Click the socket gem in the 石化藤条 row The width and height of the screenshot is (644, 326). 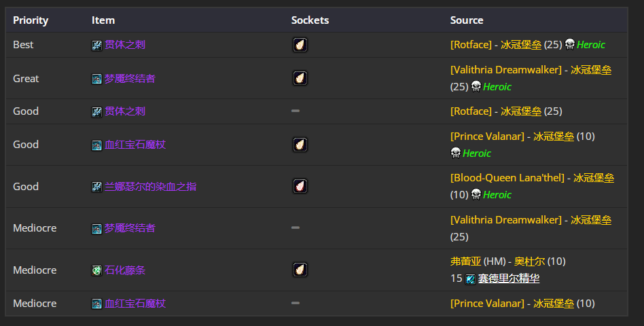tap(300, 270)
